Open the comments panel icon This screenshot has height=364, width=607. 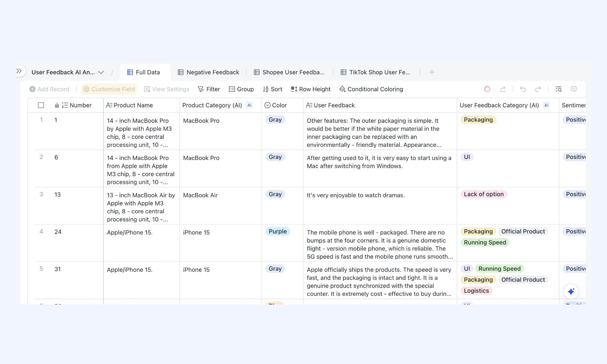[x=574, y=89]
